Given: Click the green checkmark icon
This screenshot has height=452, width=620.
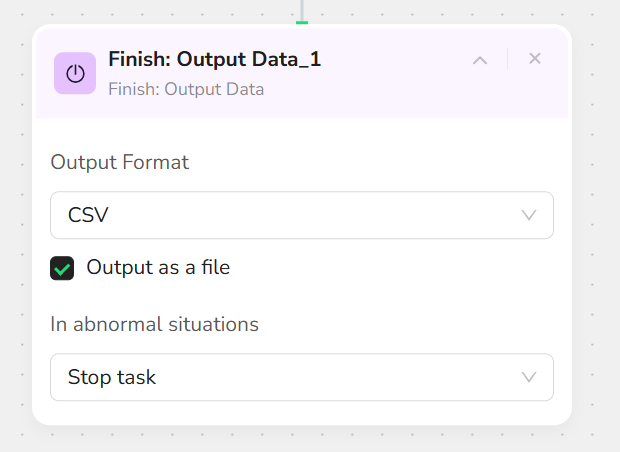Looking at the screenshot, I should pos(62,268).
